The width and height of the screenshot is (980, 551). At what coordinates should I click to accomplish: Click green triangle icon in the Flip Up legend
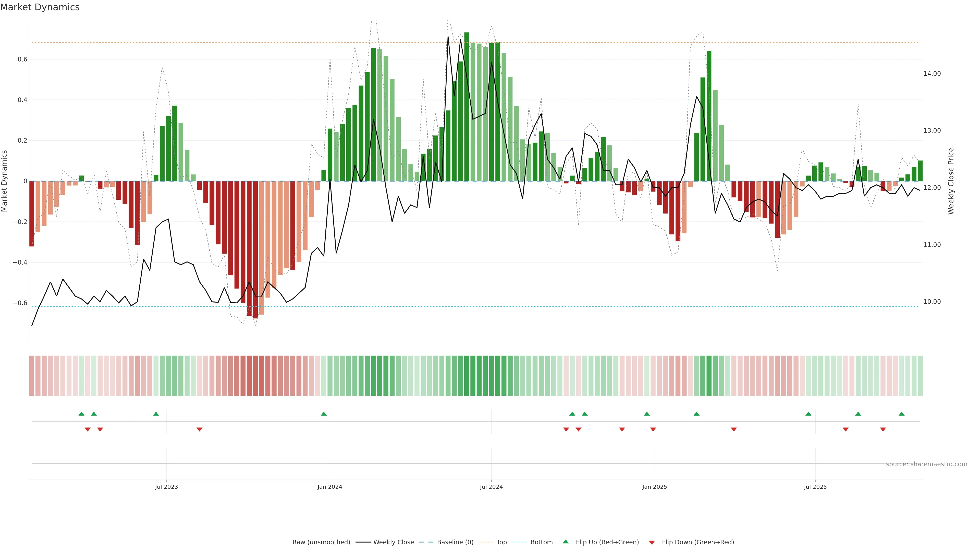click(x=565, y=542)
